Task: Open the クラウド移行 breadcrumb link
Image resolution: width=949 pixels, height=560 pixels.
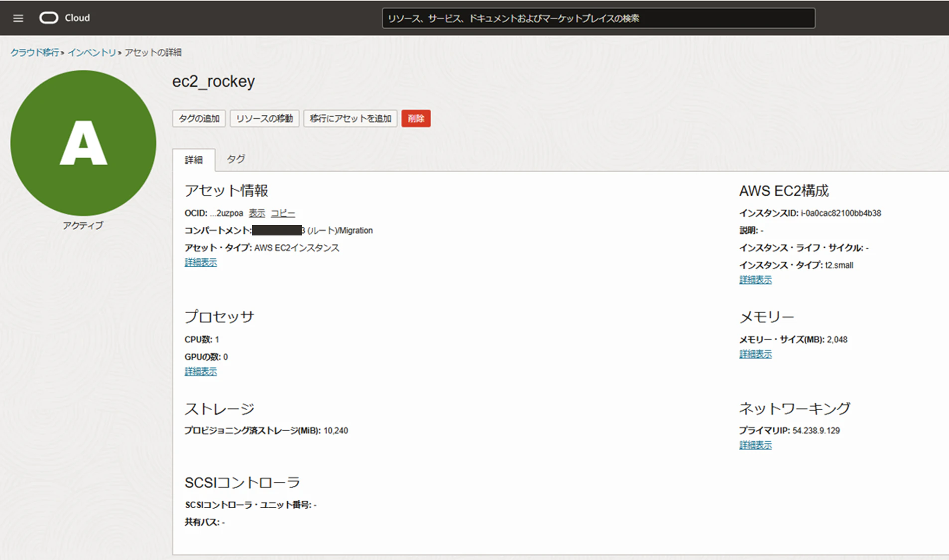Action: point(35,52)
